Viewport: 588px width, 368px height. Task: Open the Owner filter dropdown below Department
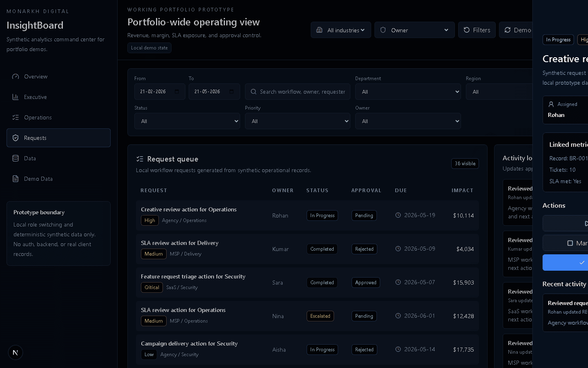pos(408,121)
